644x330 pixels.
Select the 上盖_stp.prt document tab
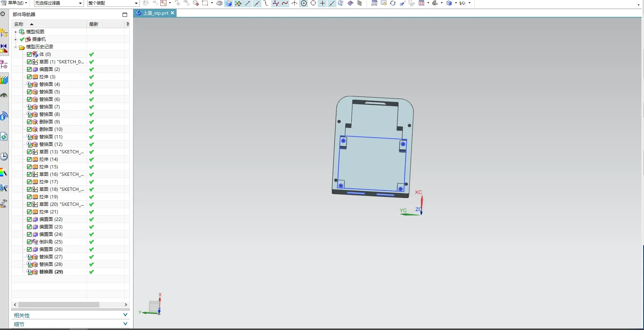pos(156,13)
